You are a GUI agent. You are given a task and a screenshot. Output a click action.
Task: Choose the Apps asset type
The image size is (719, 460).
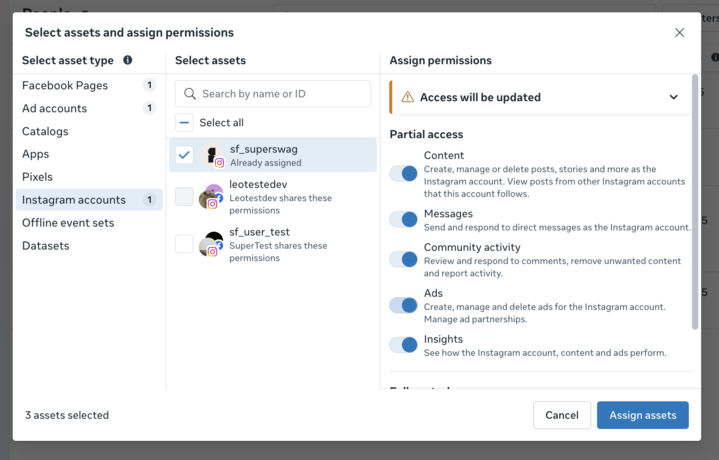(x=89, y=154)
